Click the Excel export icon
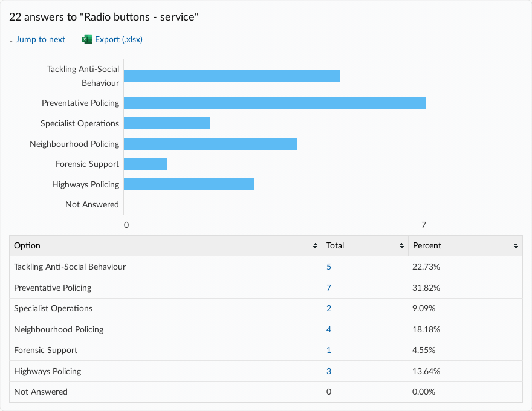Viewport: 532px width, 411px height. coord(86,40)
